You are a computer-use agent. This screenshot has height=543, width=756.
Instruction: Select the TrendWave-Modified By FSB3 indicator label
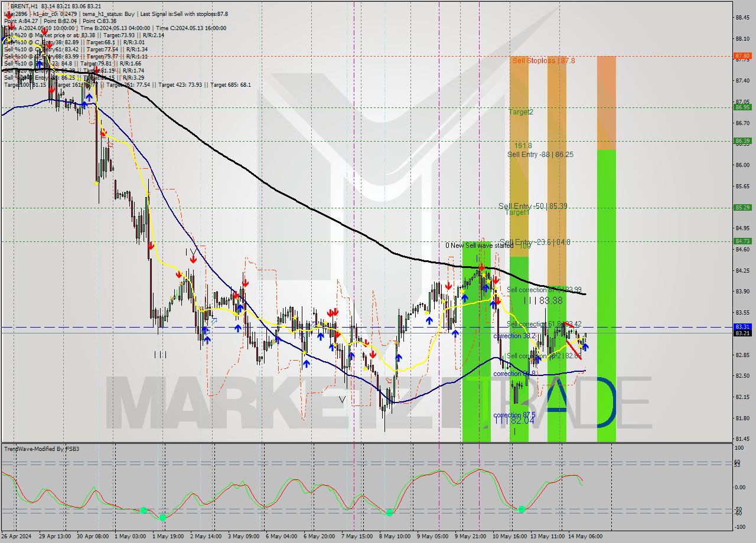[x=41, y=449]
